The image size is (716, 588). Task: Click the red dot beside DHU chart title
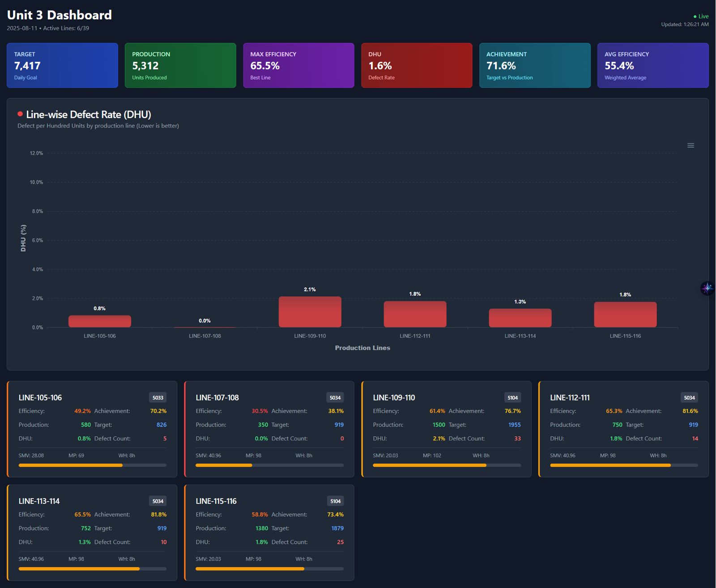click(20, 114)
